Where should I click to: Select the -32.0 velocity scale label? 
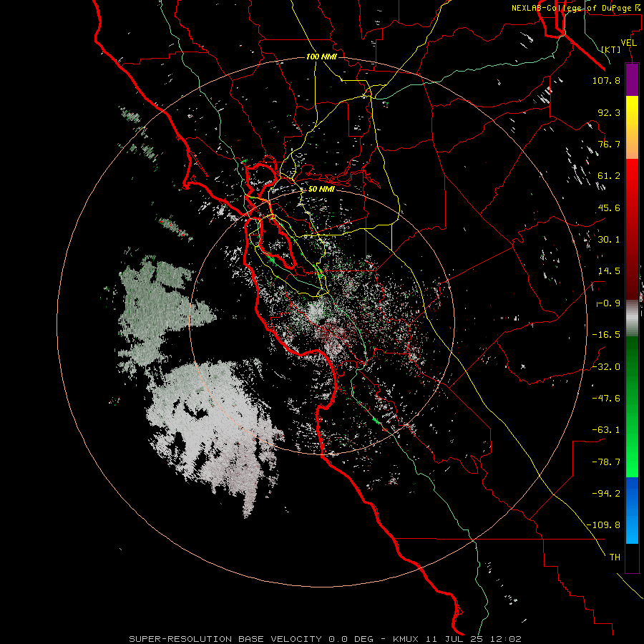pyautogui.click(x=606, y=366)
